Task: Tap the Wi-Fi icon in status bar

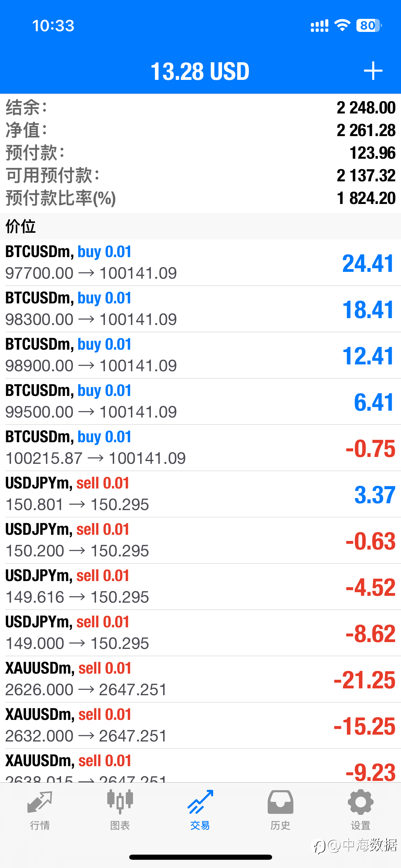Action: point(342,25)
